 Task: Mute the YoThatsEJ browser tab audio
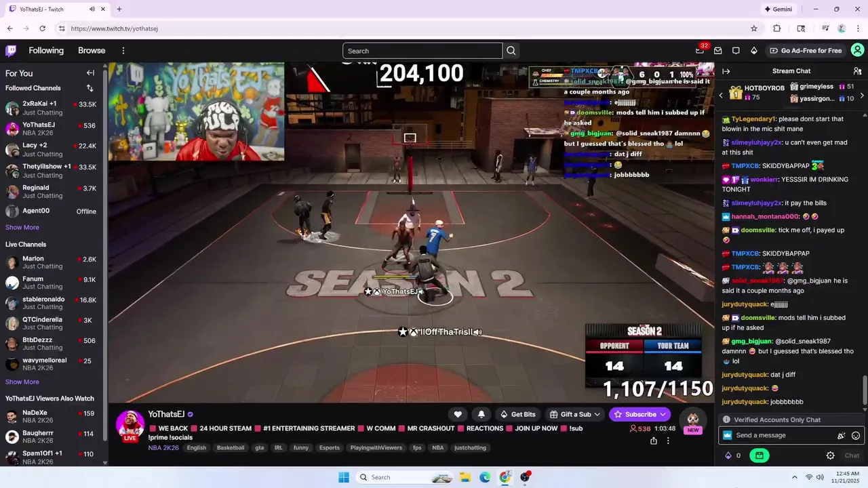[x=92, y=9]
